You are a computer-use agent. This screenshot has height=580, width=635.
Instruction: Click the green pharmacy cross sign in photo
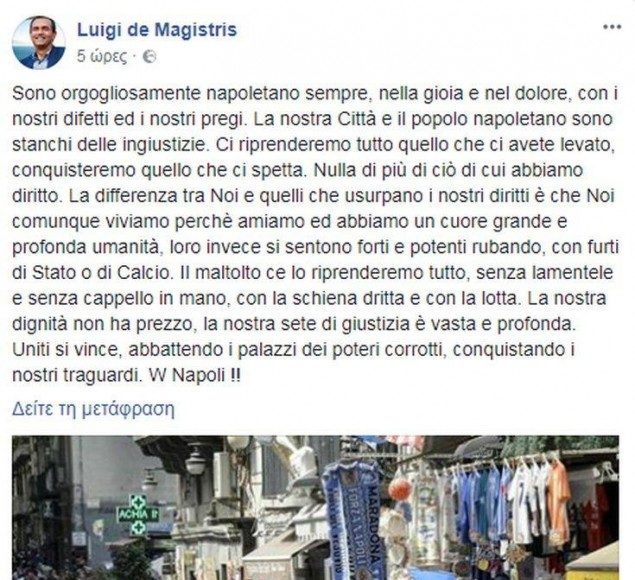coord(138,515)
